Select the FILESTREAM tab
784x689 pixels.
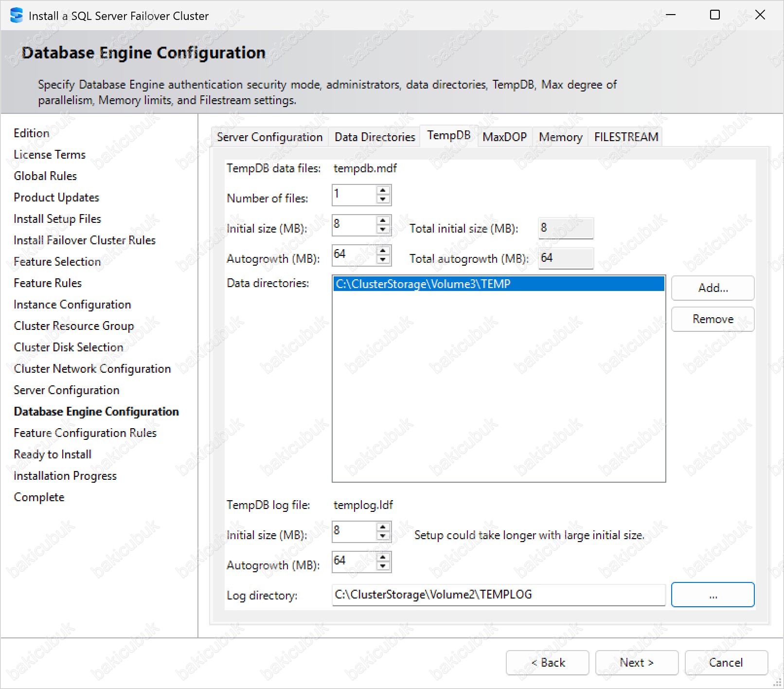click(x=626, y=137)
